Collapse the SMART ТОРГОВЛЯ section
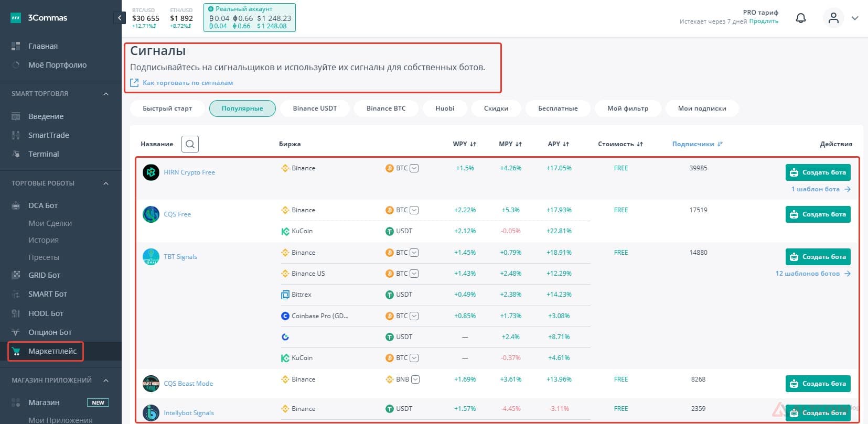 click(106, 94)
